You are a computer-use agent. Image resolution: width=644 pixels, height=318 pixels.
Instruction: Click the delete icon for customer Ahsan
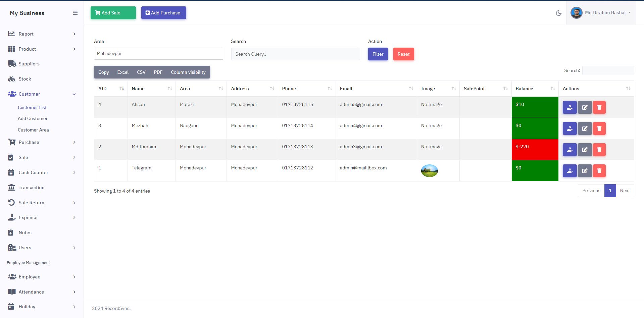599,107
